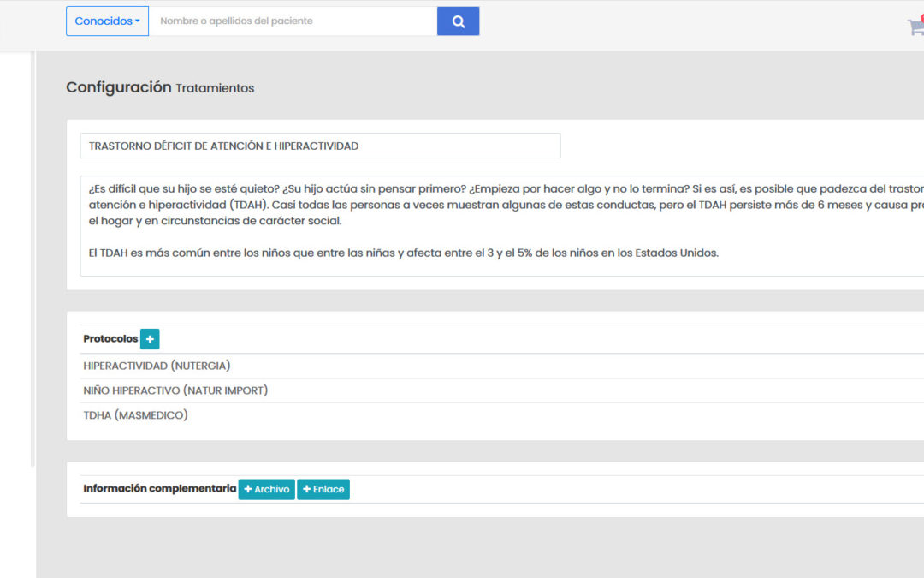924x578 pixels.
Task: Click into the TDAH description text area
Action: point(502,225)
